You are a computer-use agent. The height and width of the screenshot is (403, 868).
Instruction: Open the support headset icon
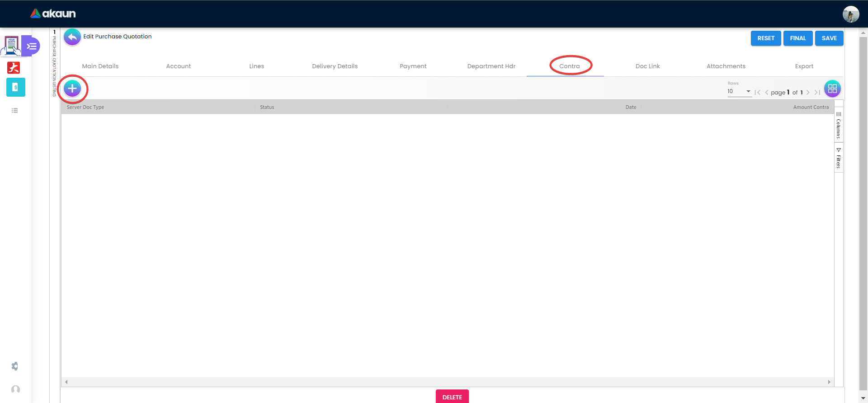(15, 389)
